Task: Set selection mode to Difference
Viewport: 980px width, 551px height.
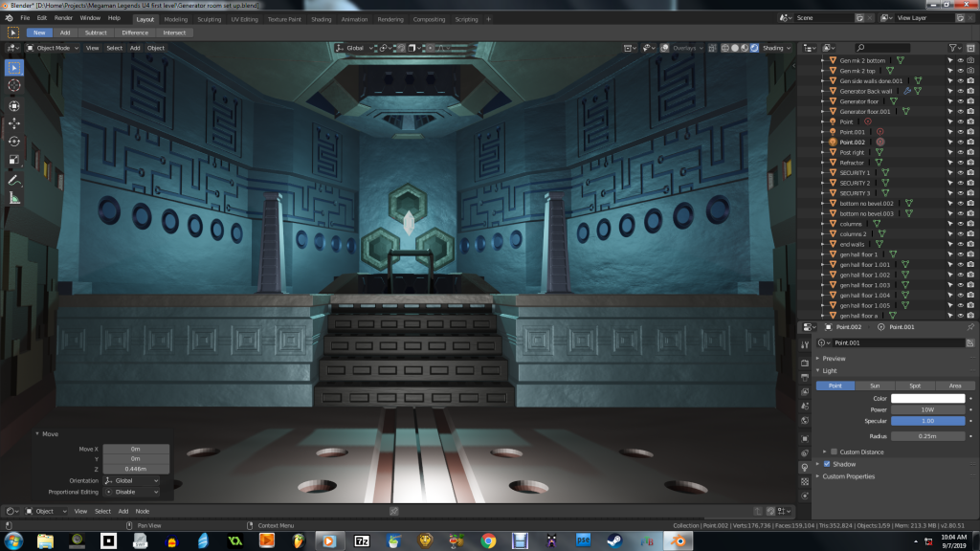Action: (x=135, y=33)
